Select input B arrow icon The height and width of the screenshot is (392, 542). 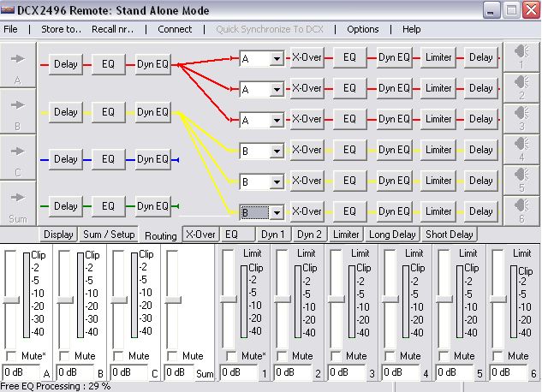tap(18, 104)
